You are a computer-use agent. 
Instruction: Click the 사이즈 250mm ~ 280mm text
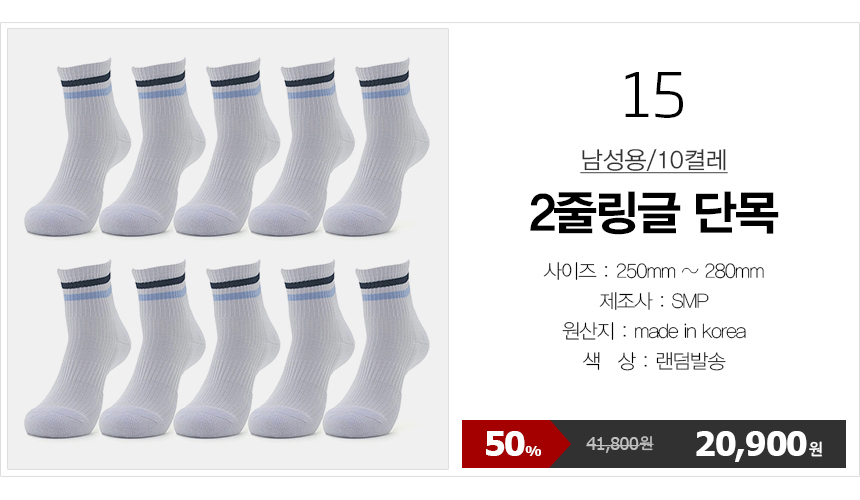[x=654, y=271]
